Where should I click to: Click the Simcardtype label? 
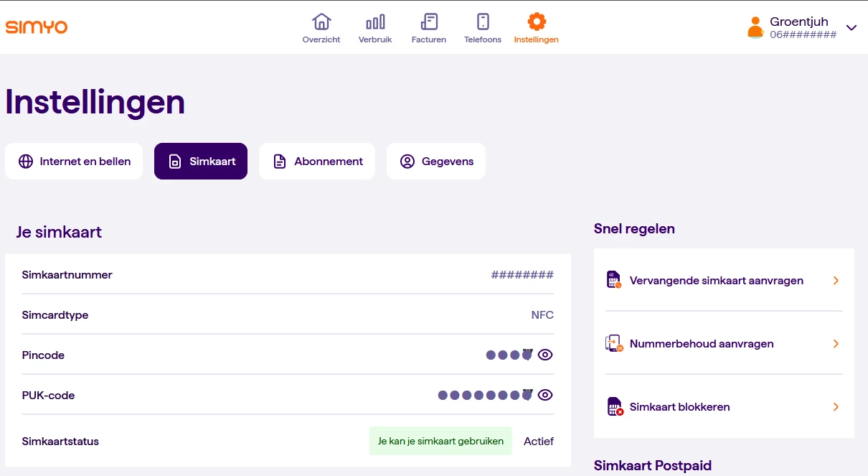click(x=55, y=315)
